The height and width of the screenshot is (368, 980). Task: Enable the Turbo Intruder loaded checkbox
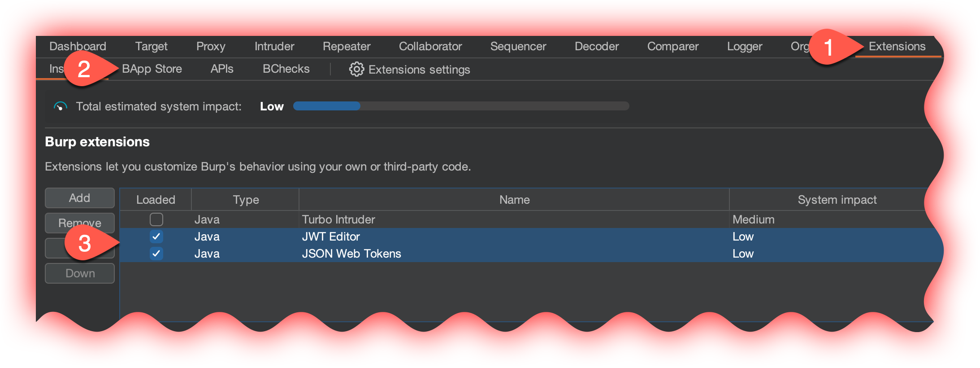pyautogui.click(x=156, y=219)
